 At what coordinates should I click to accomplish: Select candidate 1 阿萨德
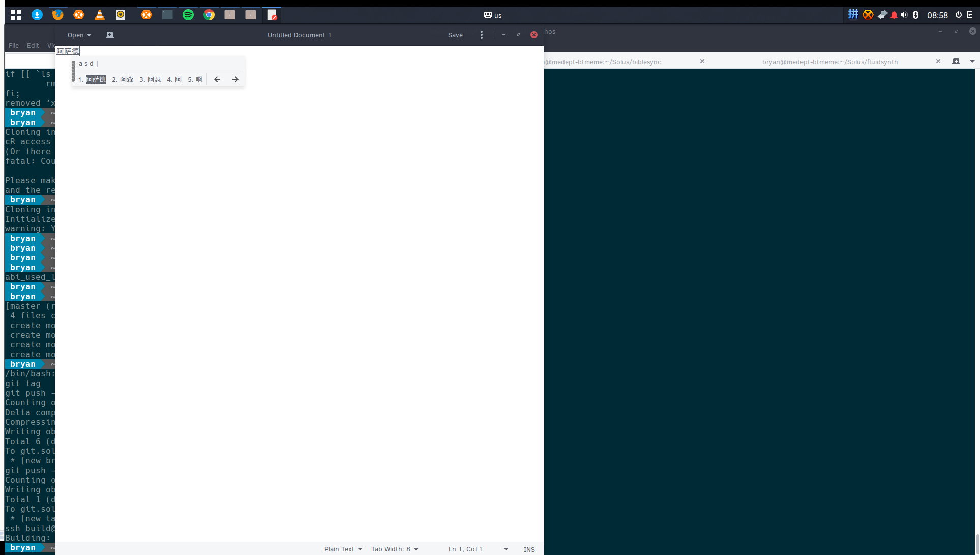tap(92, 79)
